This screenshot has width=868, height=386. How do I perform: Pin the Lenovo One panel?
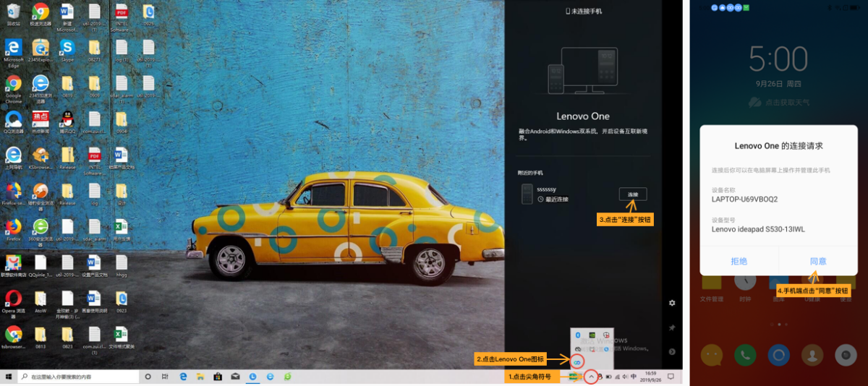pos(672,327)
